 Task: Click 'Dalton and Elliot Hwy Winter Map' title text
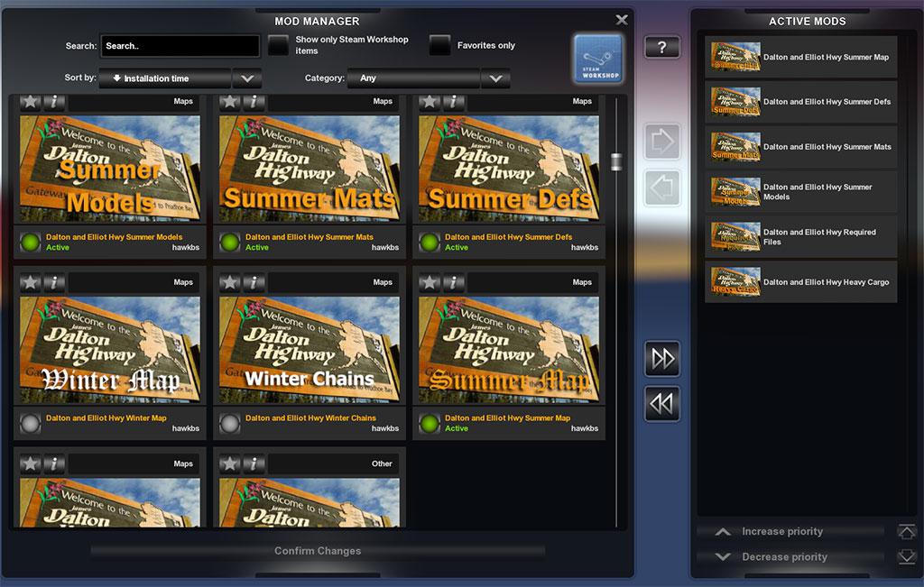click(x=106, y=418)
